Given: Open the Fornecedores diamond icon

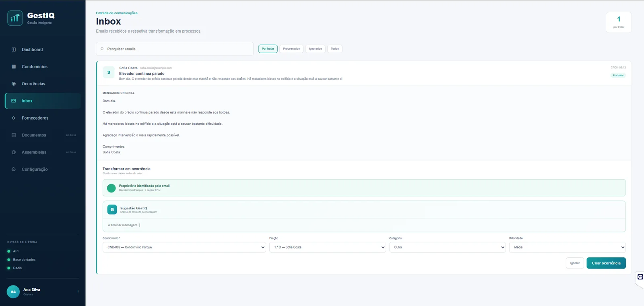Looking at the screenshot, I should [14, 118].
